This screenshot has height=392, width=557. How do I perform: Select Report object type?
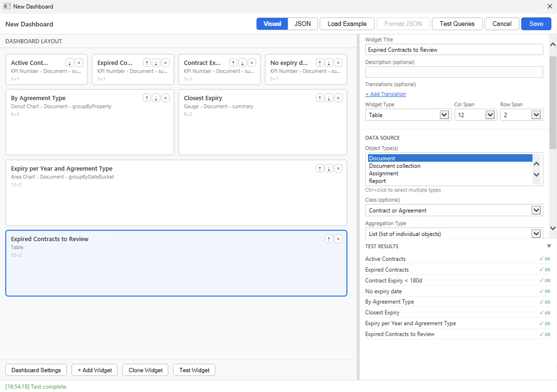click(450, 181)
